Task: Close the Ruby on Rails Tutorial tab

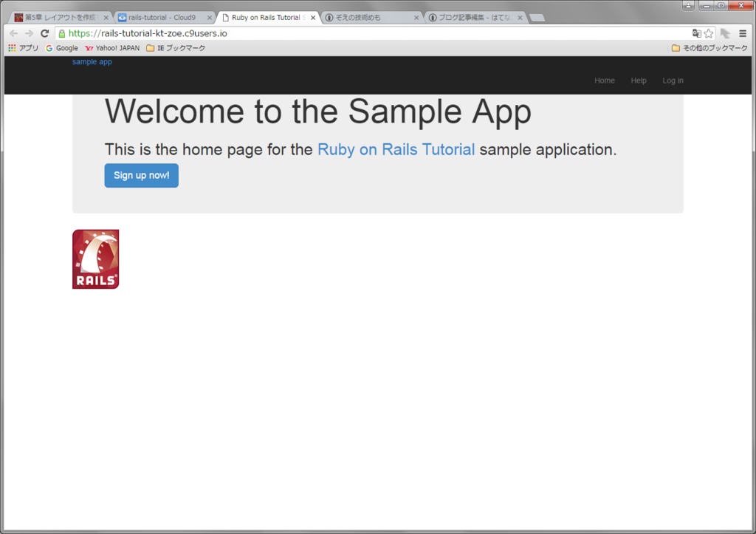Action: pos(313,18)
